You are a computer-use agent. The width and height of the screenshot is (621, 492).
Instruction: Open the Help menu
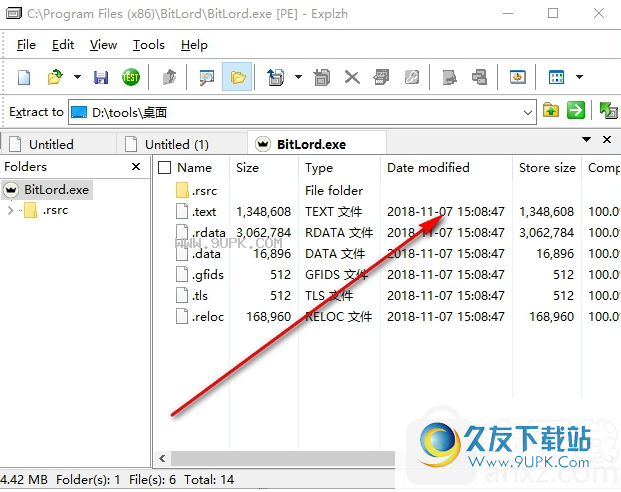tap(194, 45)
